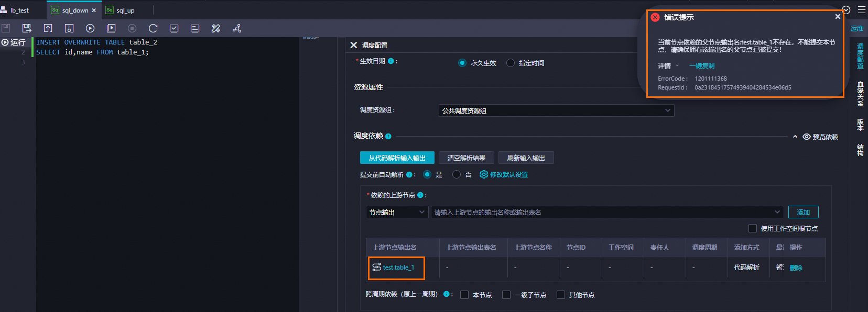868x312 pixels.
Task: Click the gear icon of 修改默认设置
Action: coord(484,174)
